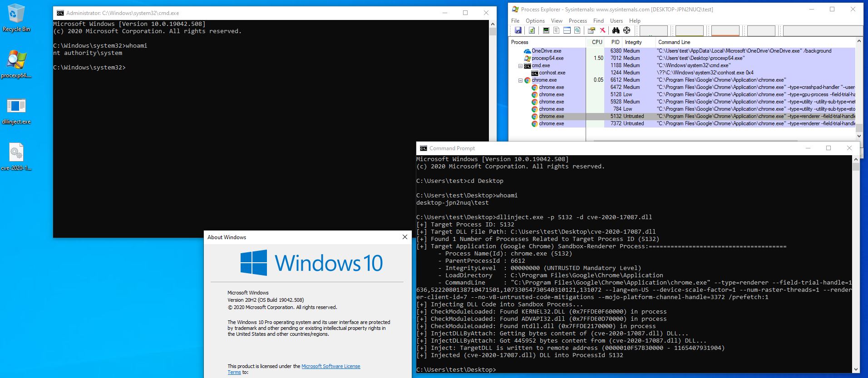Open the View menu
Screen dimensions: 868x378
pos(557,21)
